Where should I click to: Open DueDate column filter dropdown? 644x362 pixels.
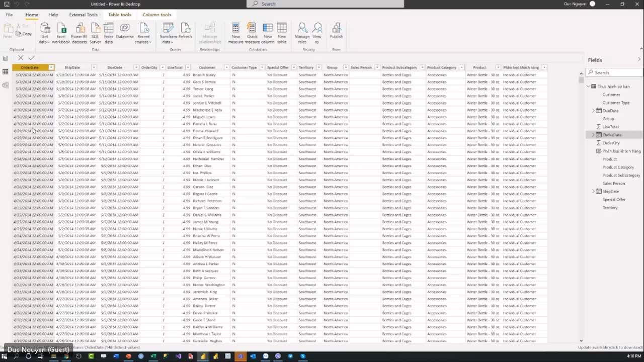tap(136, 67)
